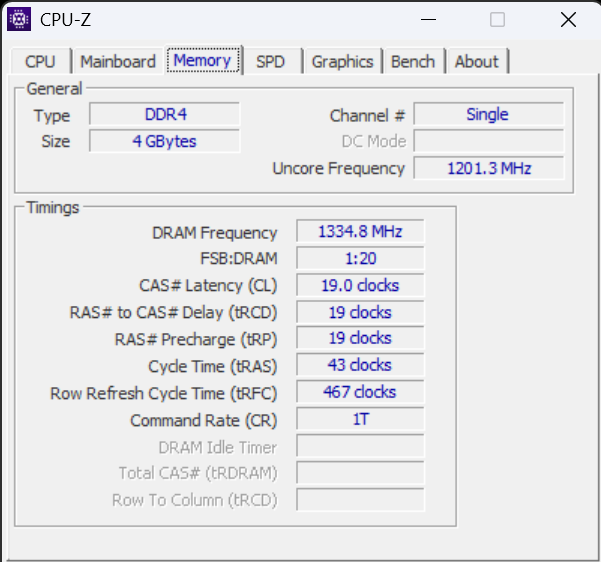Click the Size label
The width and height of the screenshot is (601, 562).
pyautogui.click(x=56, y=141)
